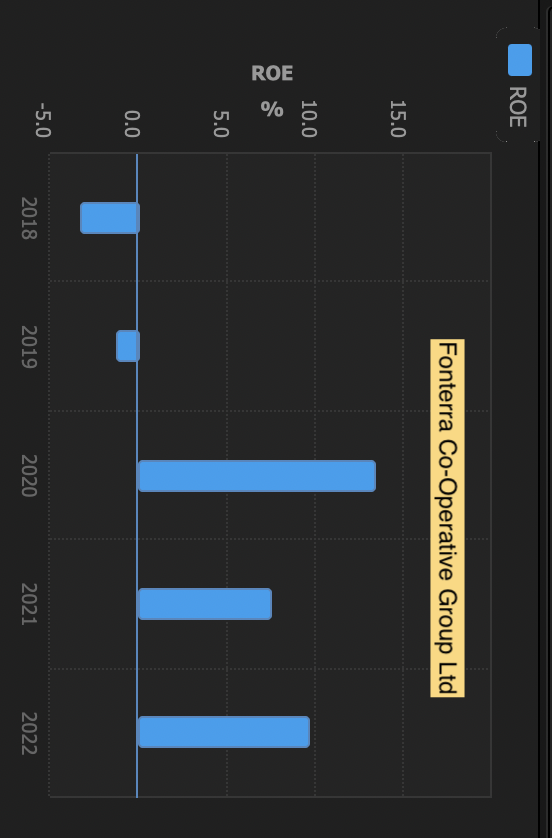Select the 2019 small negative ROE bar
Image resolution: width=552 pixels, height=838 pixels.
click(128, 346)
